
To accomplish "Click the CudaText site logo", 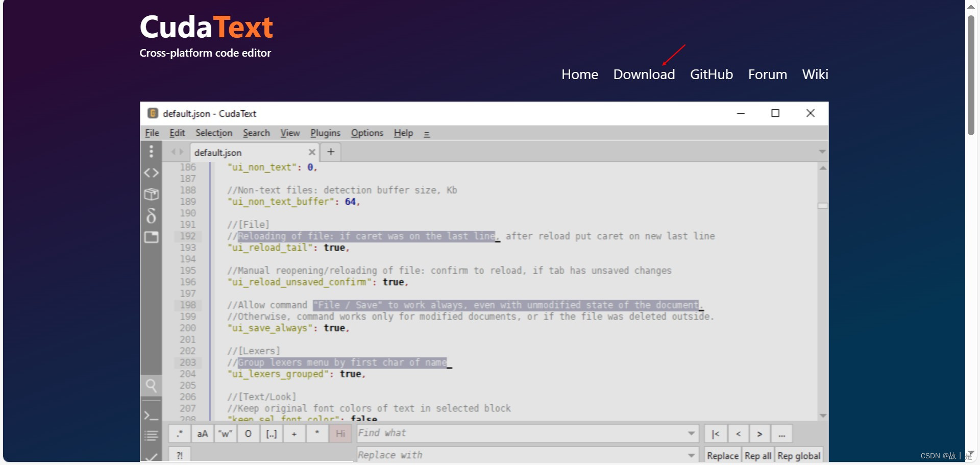I will point(206,27).
